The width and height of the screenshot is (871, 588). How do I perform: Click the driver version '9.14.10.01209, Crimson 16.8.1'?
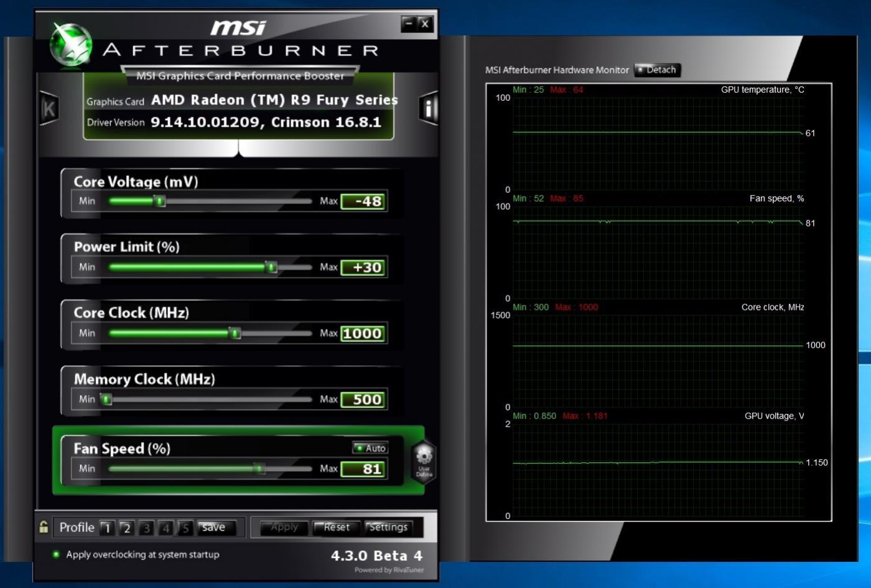266,122
